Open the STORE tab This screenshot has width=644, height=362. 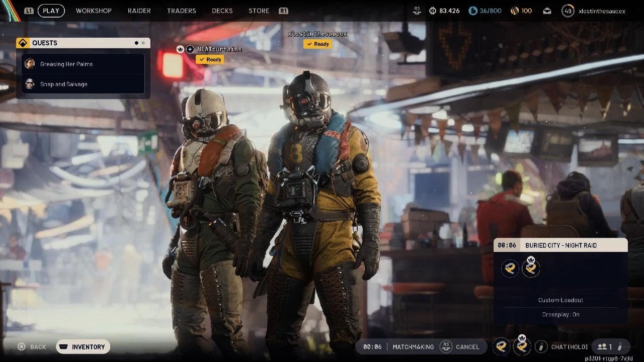[x=259, y=11]
